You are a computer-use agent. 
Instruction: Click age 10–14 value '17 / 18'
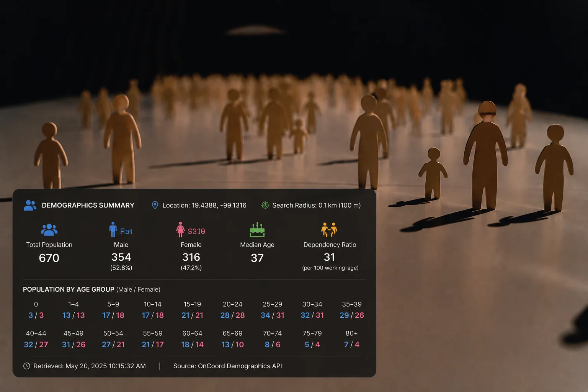point(153,315)
